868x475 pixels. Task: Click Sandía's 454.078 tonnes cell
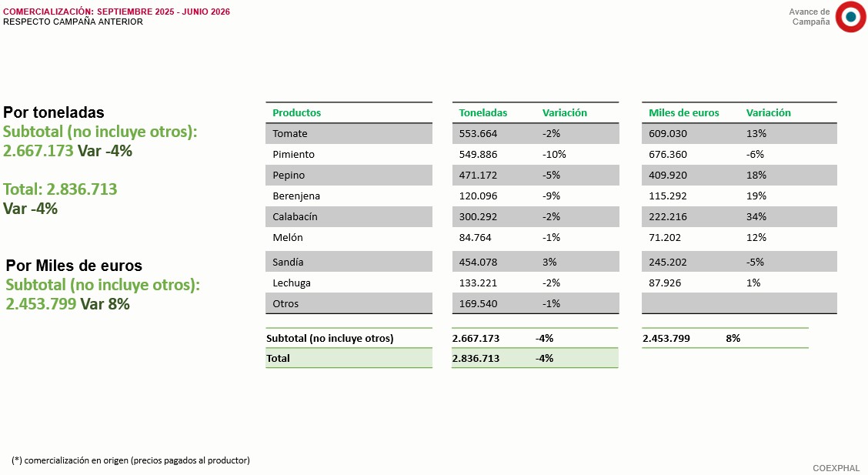[x=478, y=262]
